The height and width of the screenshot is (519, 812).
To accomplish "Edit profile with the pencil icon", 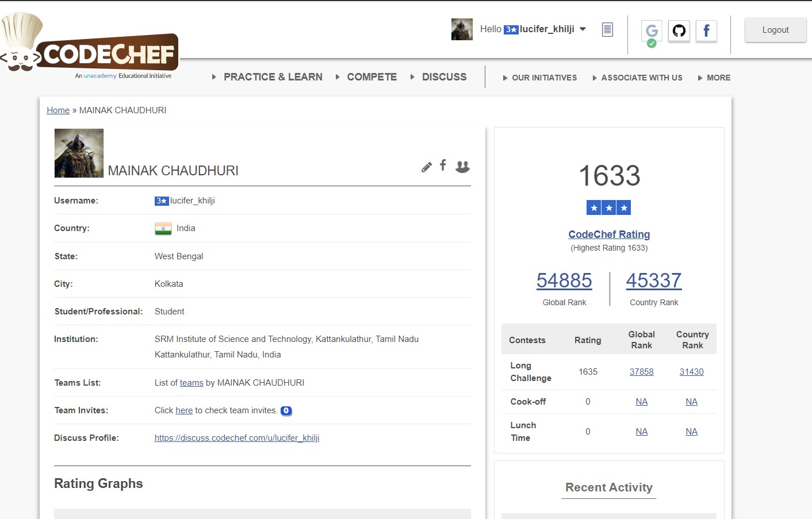I will click(x=427, y=167).
